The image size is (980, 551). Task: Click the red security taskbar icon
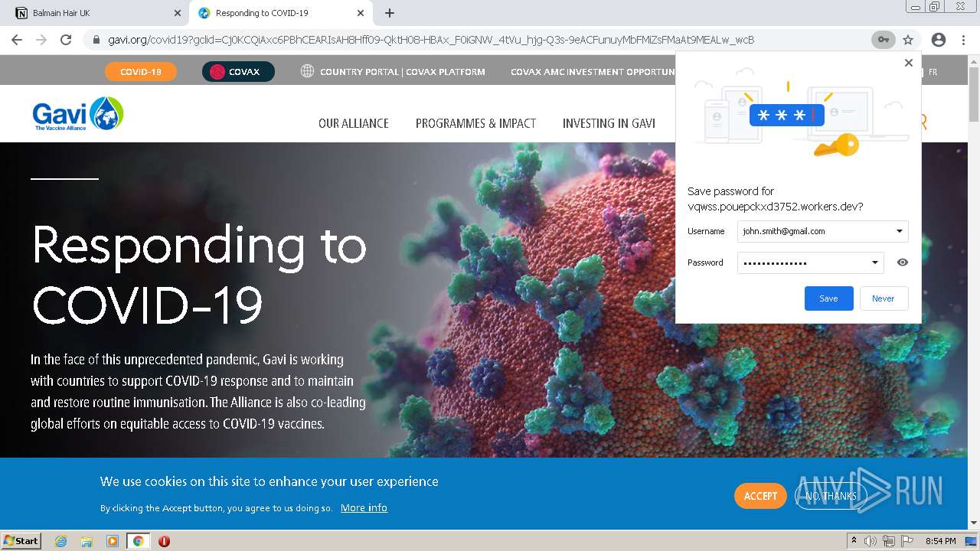[164, 541]
